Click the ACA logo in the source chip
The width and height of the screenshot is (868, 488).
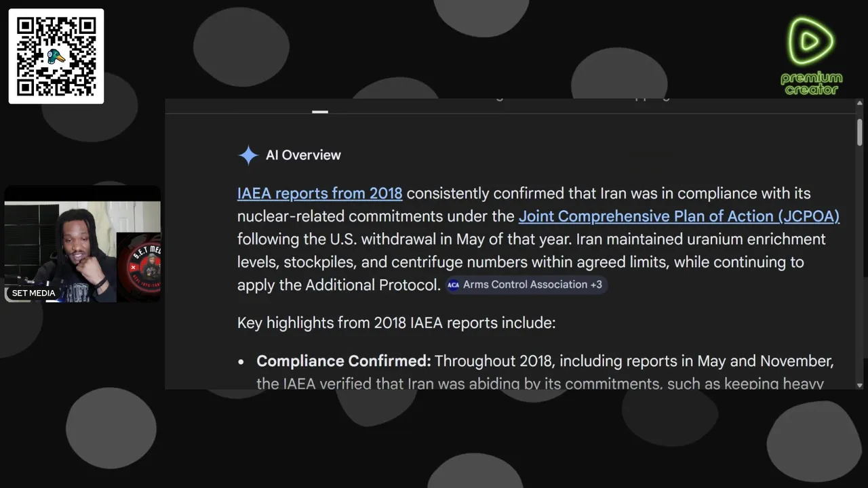(x=453, y=285)
